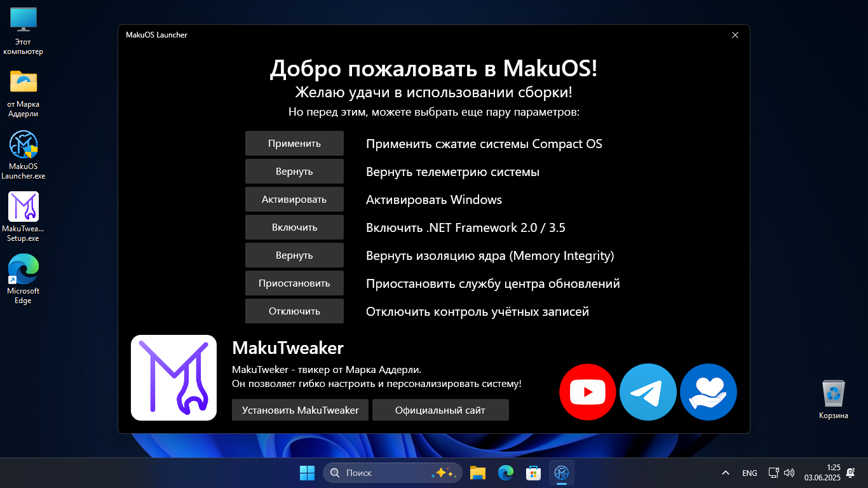Image resolution: width=868 pixels, height=488 pixels.
Task: Click the large MakuTweaker wrench logo
Action: 173,377
